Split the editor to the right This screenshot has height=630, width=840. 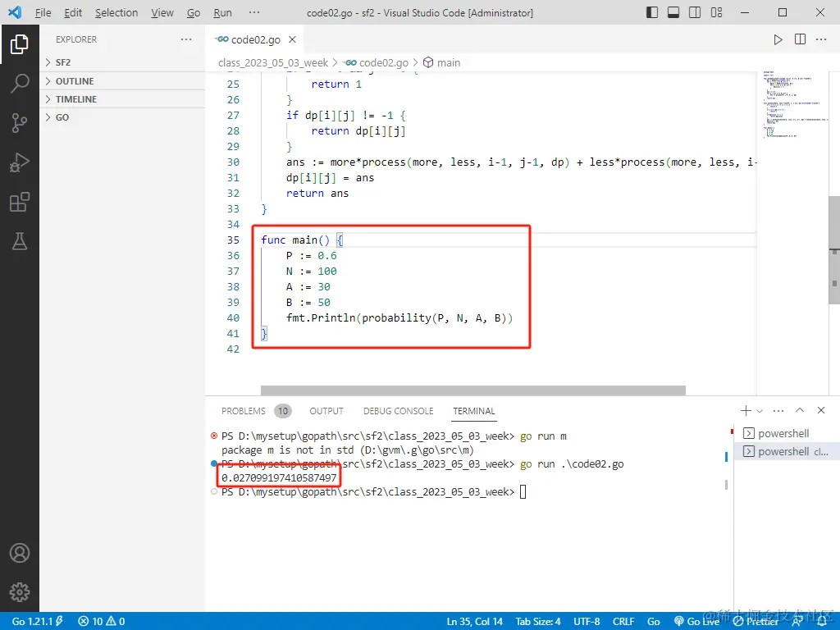(x=800, y=39)
